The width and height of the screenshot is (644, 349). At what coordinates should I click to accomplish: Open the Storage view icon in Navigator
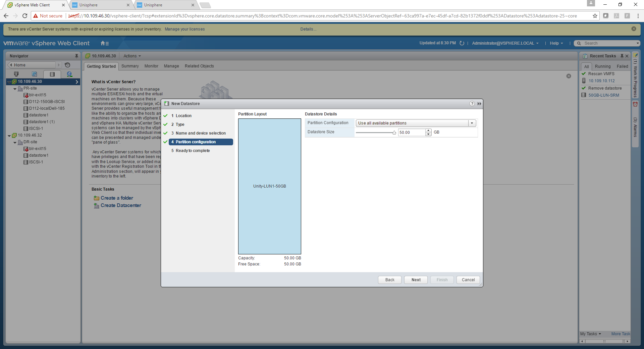(x=52, y=74)
